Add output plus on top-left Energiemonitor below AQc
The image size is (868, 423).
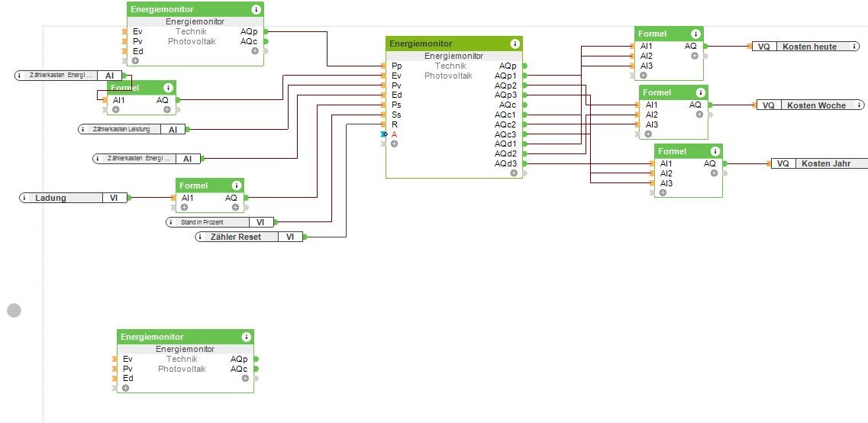tap(255, 51)
